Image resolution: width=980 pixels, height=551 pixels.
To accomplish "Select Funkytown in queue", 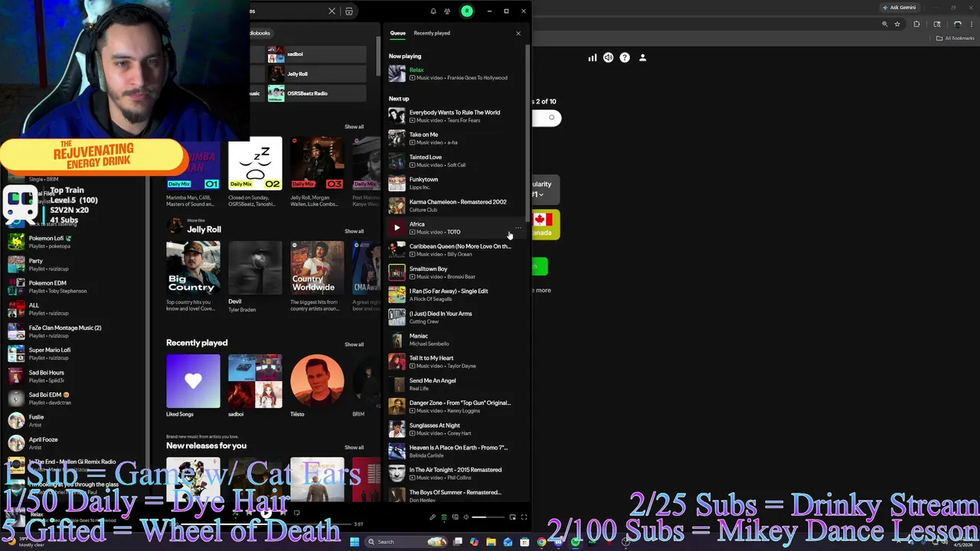I will [x=456, y=183].
